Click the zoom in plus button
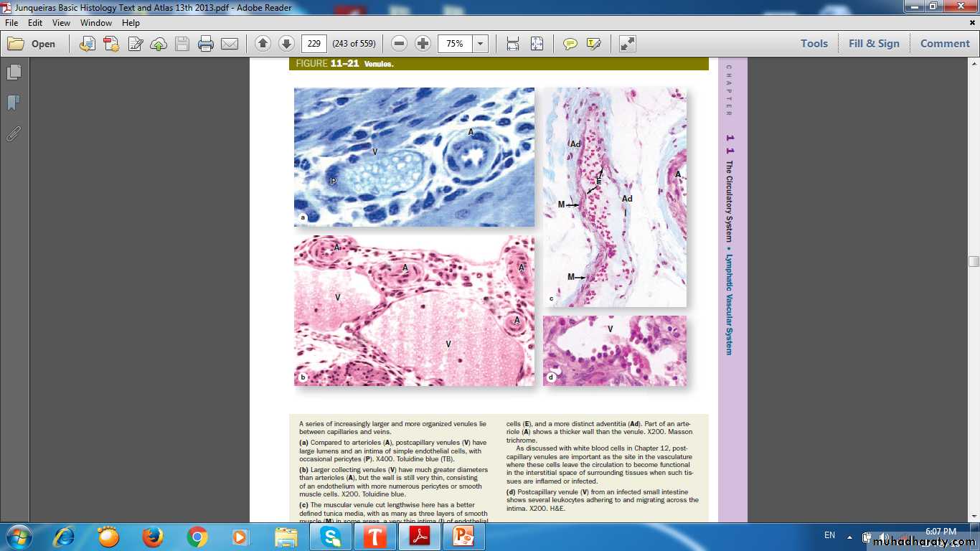Screen dimensions: 980x551 423,44
